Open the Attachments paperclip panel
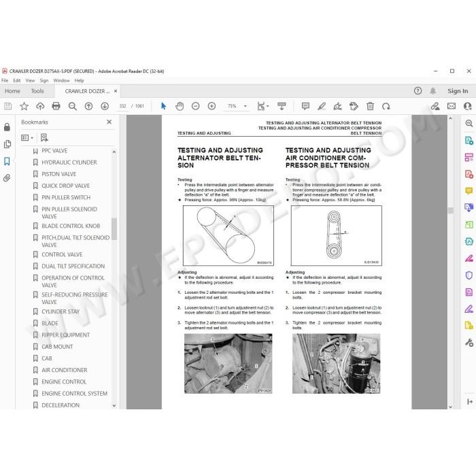Viewport: 476px width, 476px height. click(x=7, y=178)
